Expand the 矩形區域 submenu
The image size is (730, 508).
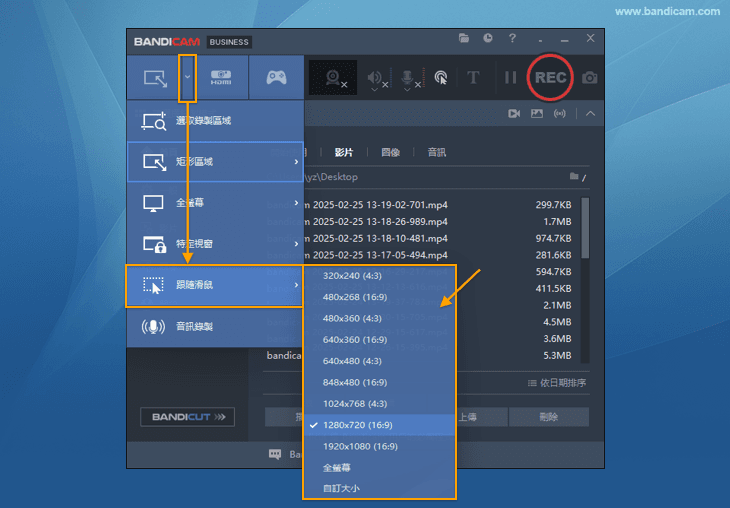(215, 162)
